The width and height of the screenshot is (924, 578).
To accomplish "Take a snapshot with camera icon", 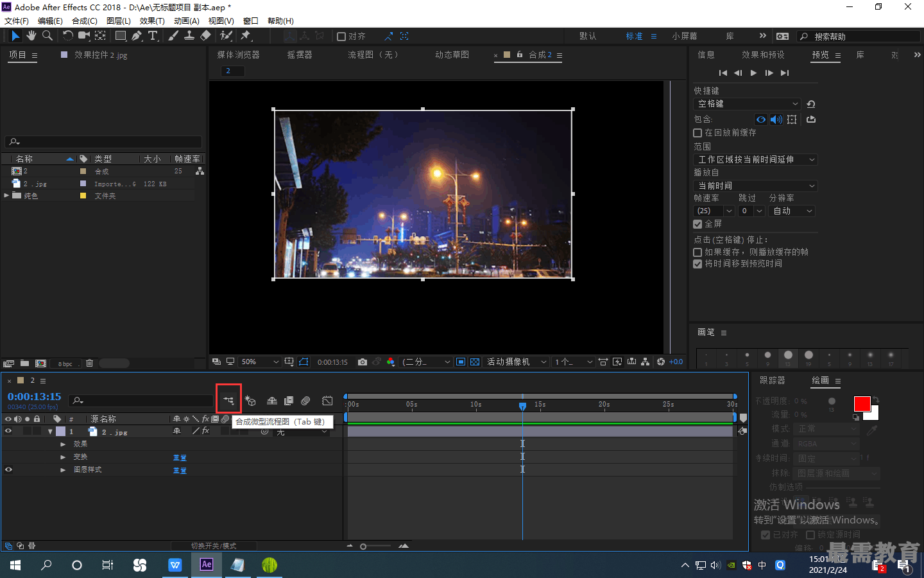I will pyautogui.click(x=363, y=362).
